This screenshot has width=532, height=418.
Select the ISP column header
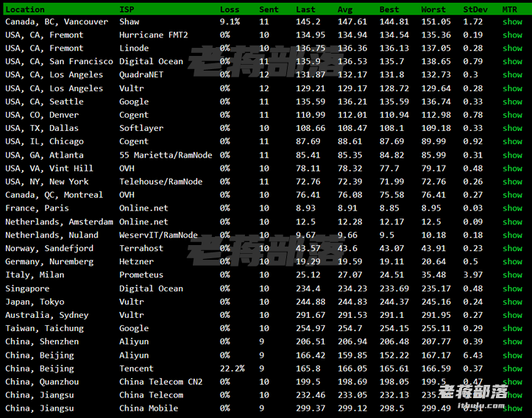click(127, 10)
